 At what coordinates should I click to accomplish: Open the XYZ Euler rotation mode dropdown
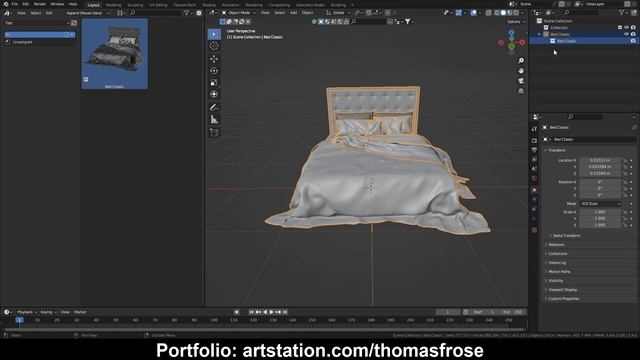click(600, 204)
